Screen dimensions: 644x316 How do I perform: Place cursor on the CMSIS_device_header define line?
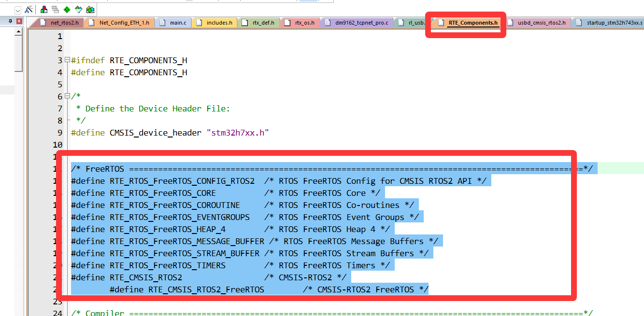tap(169, 133)
